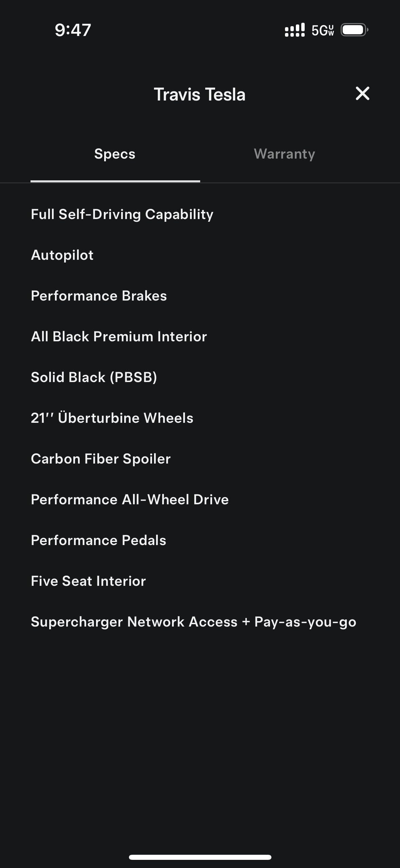Close the Travis Tesla specs sheet
Image resolution: width=400 pixels, height=868 pixels.
(362, 93)
